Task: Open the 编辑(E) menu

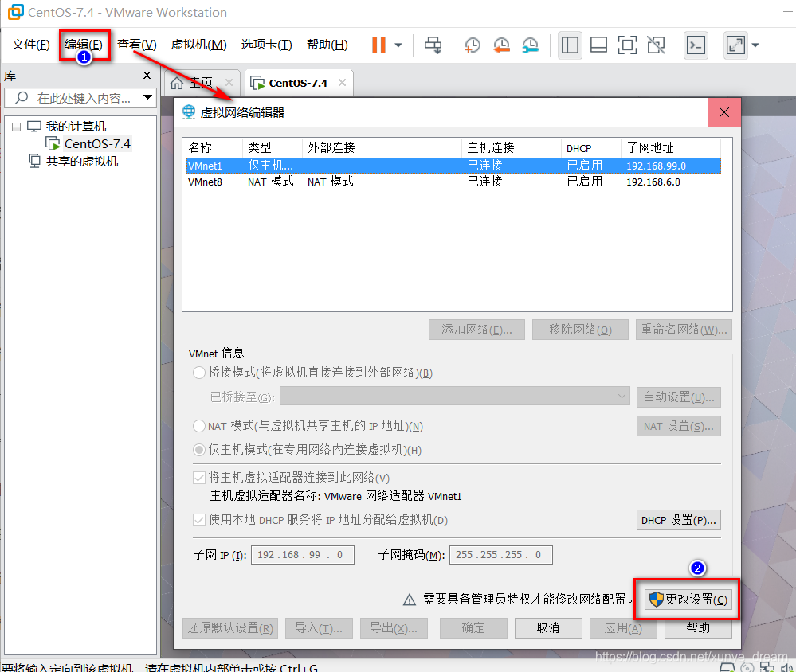Action: pyautogui.click(x=84, y=45)
